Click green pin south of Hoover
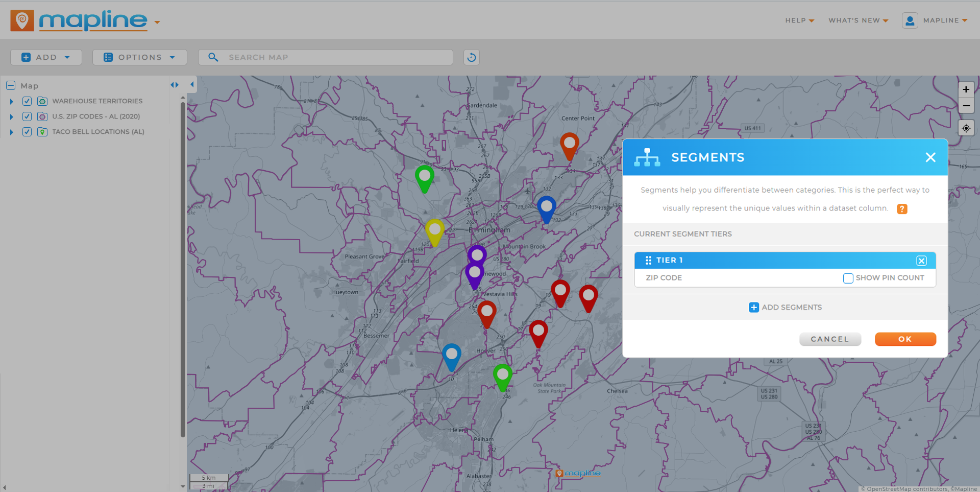 502,377
